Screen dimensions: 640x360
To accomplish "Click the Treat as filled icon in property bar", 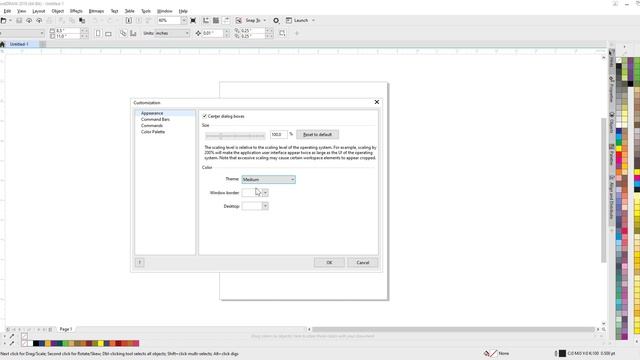I will coord(282,33).
